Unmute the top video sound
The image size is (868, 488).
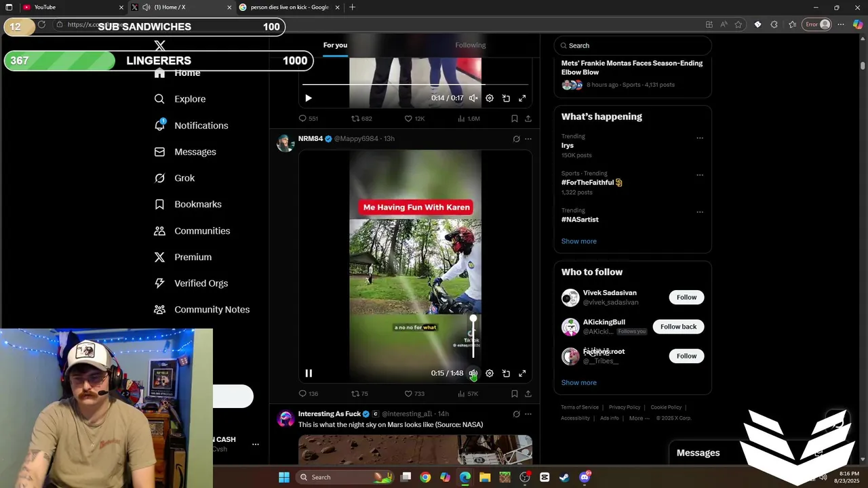(473, 98)
